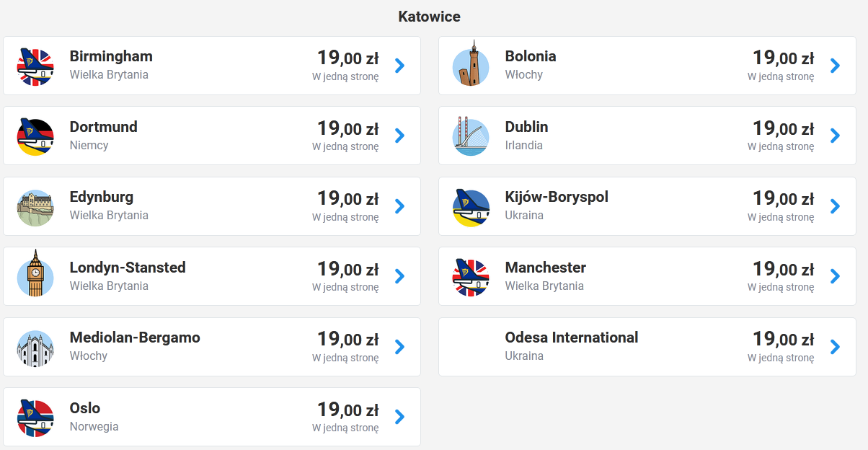
Task: Open Dublin offer with its chevron arrow
Action: 836,136
